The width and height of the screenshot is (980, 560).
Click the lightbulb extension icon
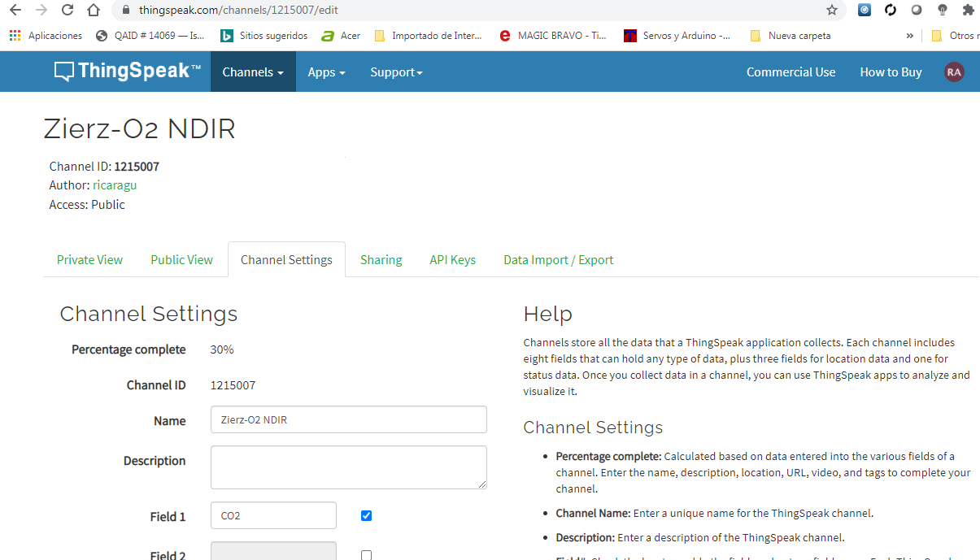(942, 10)
